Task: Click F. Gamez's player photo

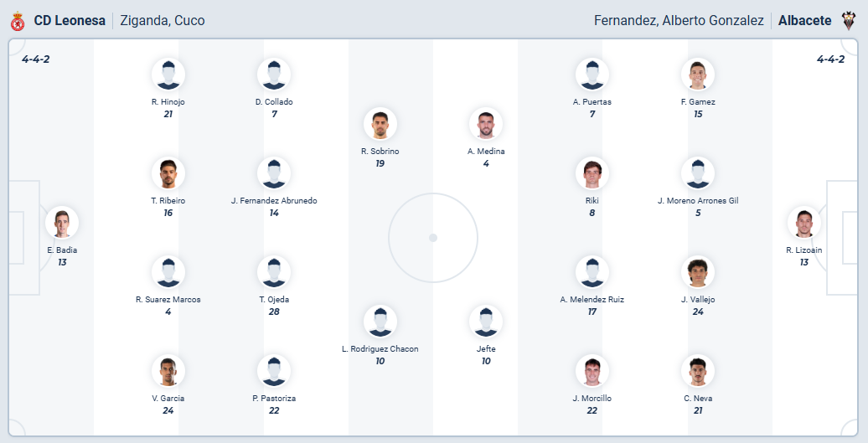Action: pyautogui.click(x=698, y=75)
